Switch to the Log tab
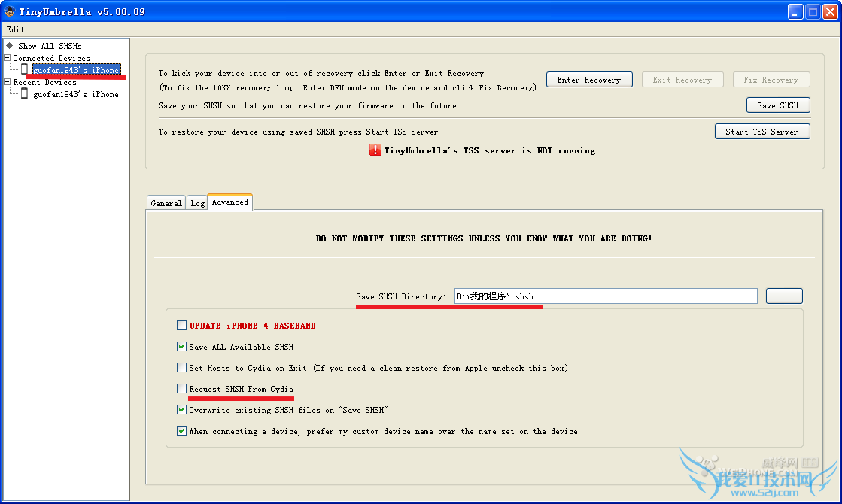 coord(198,203)
